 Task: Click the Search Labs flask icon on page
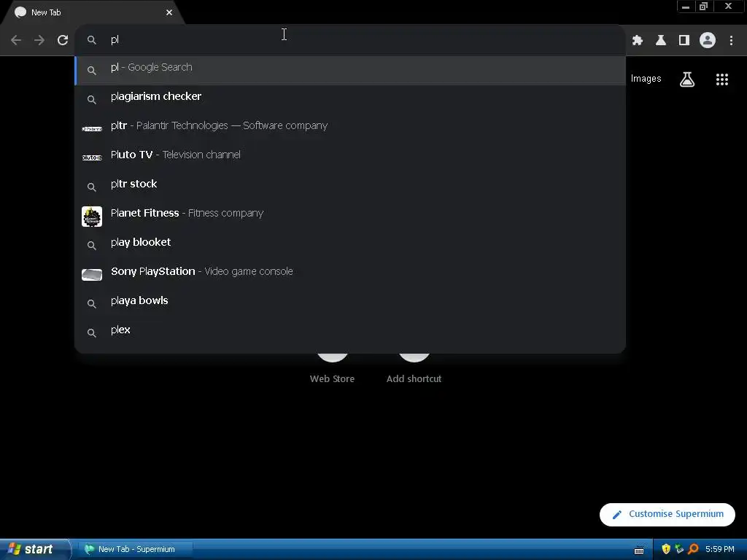coord(687,79)
